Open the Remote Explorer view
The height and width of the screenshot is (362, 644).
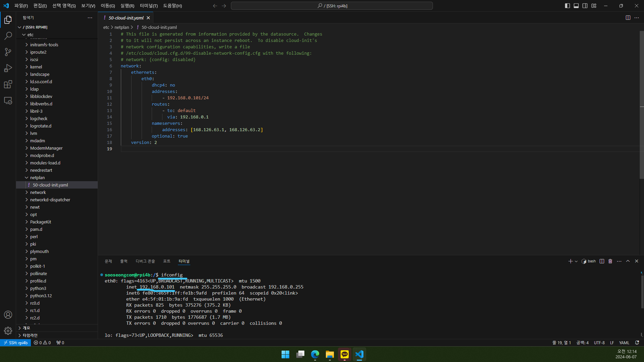8,100
